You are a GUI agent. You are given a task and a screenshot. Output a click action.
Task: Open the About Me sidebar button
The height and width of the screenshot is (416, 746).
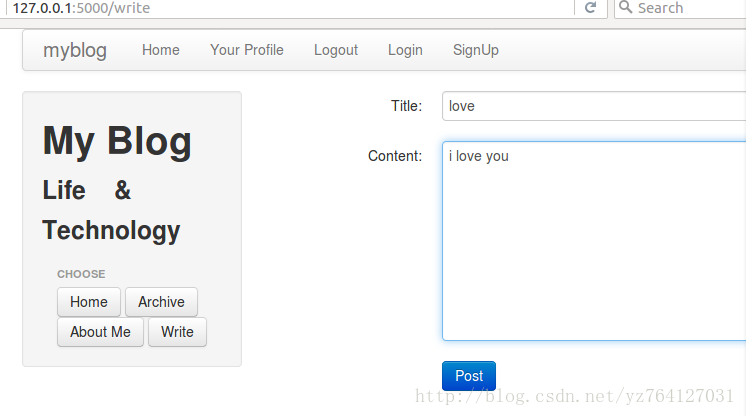(x=100, y=332)
